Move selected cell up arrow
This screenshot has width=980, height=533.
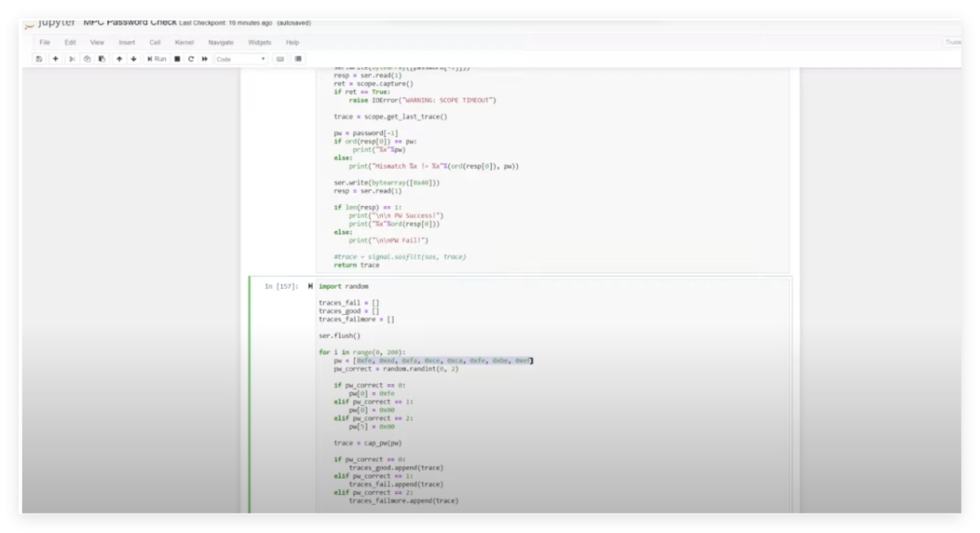[x=119, y=59]
